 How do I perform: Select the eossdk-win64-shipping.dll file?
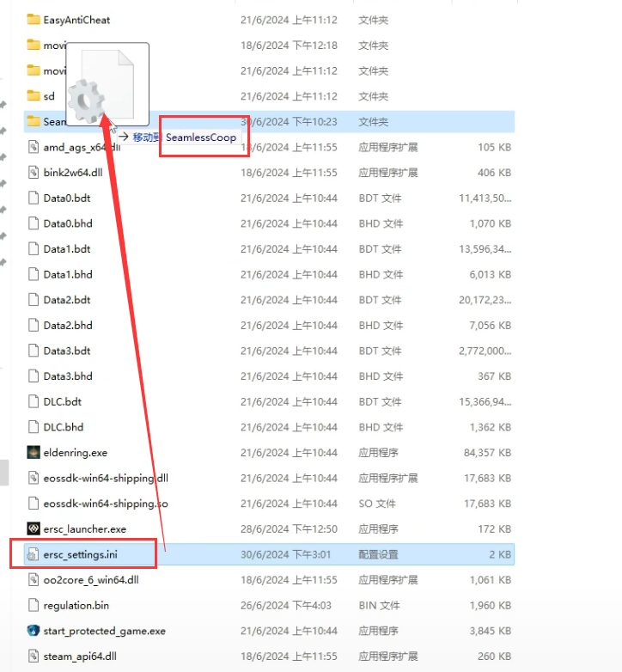(105, 478)
